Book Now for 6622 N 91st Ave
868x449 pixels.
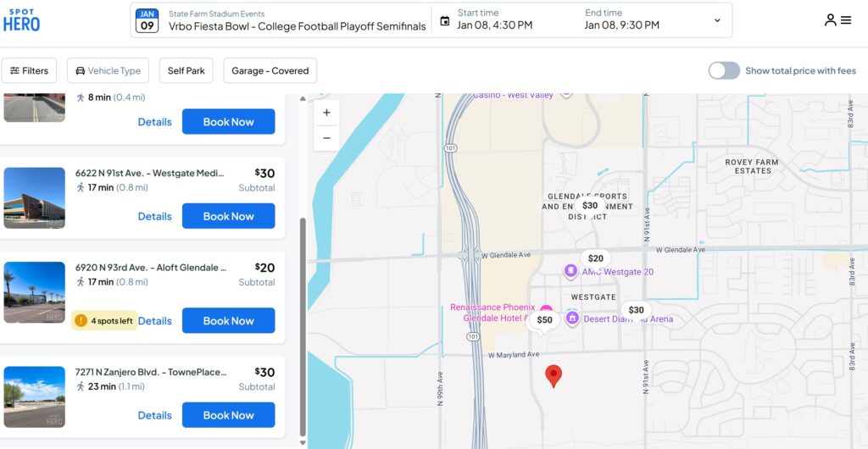tap(229, 216)
